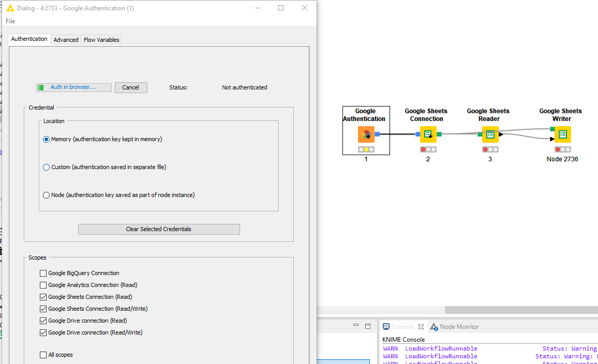Screen dimensions: 598x364
Task: Open the File menu in dialog
Action: click(10, 21)
